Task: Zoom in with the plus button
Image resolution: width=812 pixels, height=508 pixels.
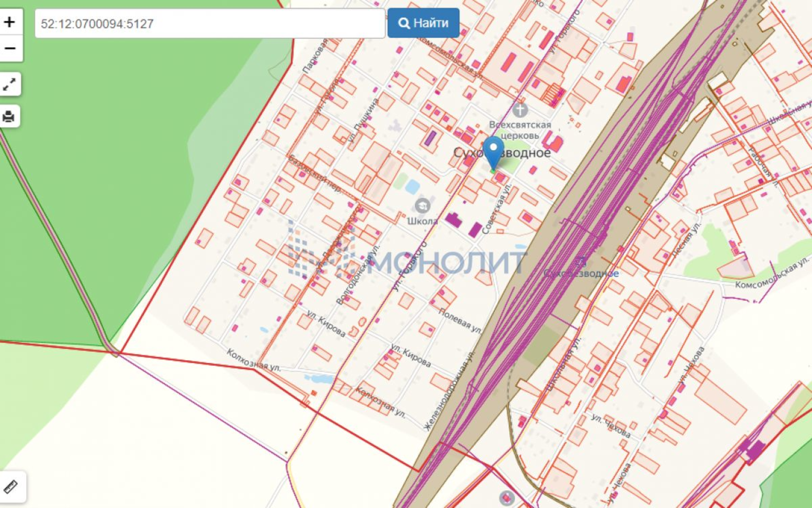Action: pos(10,22)
